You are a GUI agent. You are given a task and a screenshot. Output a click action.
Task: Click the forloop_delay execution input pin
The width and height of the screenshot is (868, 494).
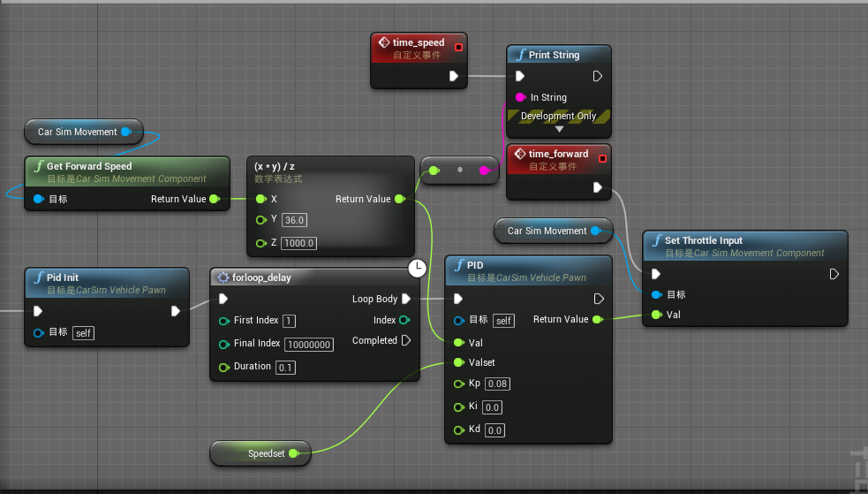(x=223, y=299)
